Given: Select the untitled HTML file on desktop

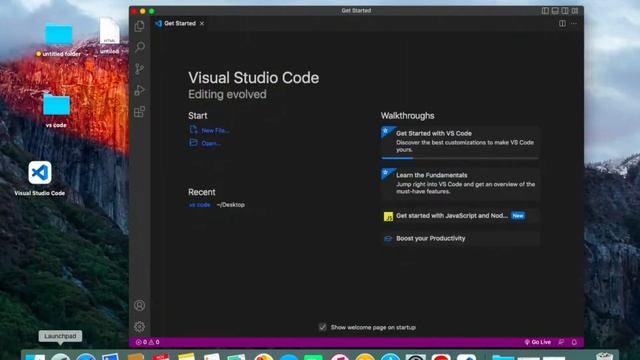Looking at the screenshot, I should click(109, 36).
